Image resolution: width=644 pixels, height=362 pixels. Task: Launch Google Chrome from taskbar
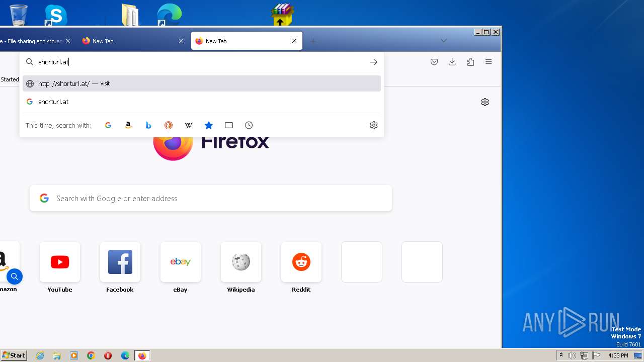click(x=91, y=355)
